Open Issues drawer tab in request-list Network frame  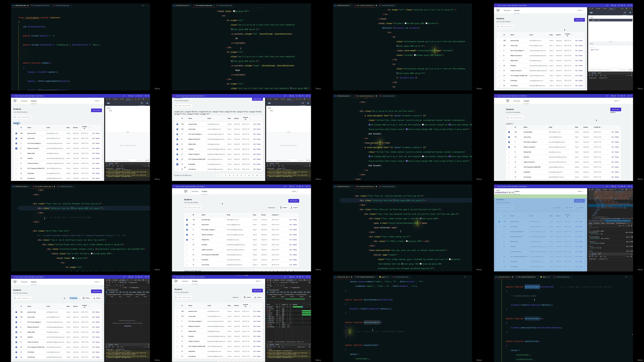pyautogui.click(x=277, y=344)
